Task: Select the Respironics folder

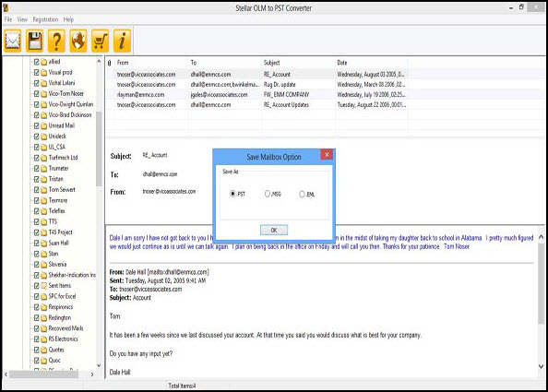Action: (x=61, y=307)
